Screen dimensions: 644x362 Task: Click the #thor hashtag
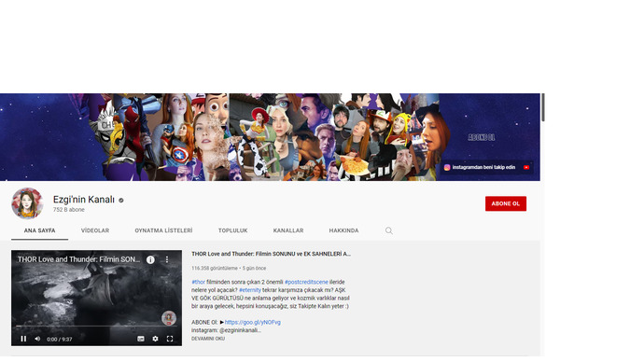[199, 282]
